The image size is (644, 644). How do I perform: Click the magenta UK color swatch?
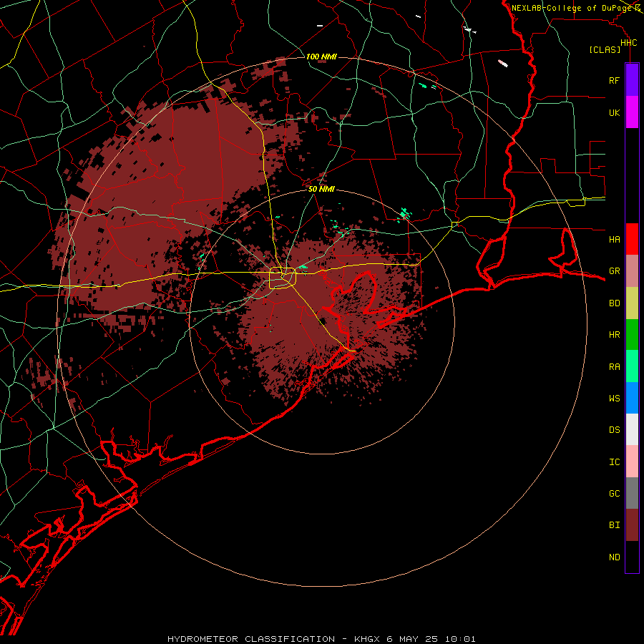[632, 112]
